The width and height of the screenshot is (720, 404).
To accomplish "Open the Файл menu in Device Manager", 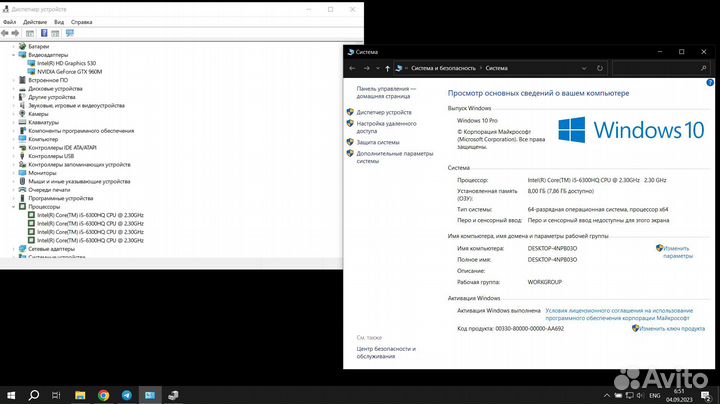I will click(9, 22).
